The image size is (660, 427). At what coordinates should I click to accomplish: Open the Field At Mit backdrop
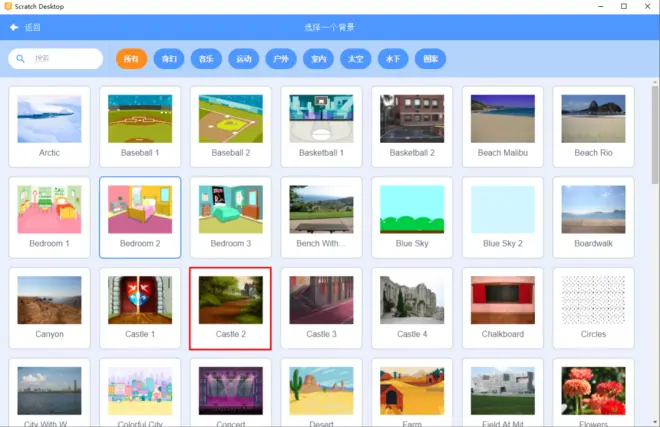[503, 392]
